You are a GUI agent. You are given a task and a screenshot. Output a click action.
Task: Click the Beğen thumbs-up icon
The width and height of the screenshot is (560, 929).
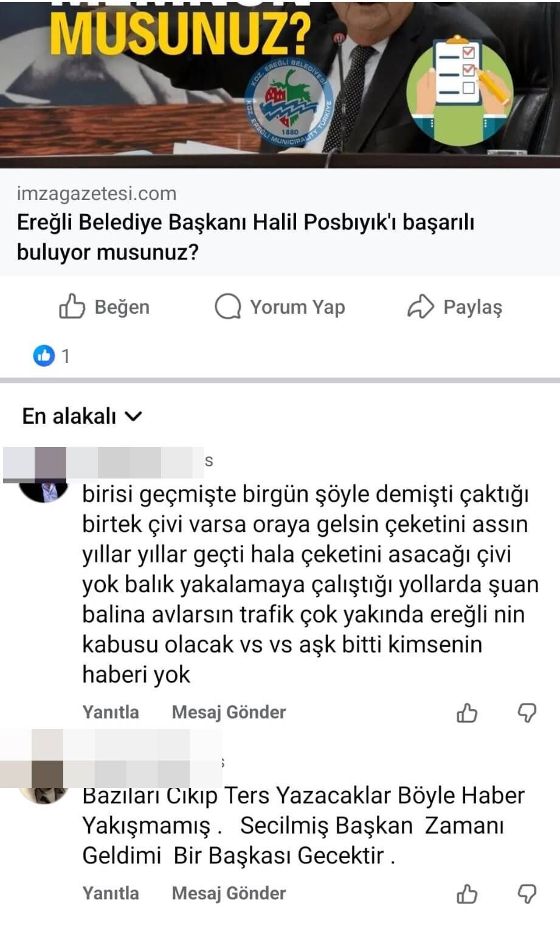tap(72, 306)
